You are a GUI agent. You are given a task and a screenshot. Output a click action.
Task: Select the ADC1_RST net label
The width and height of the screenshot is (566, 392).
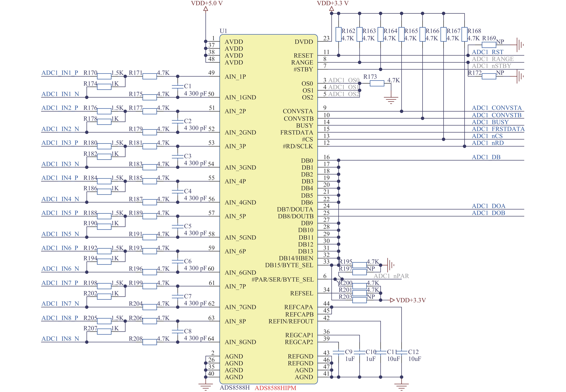point(487,52)
